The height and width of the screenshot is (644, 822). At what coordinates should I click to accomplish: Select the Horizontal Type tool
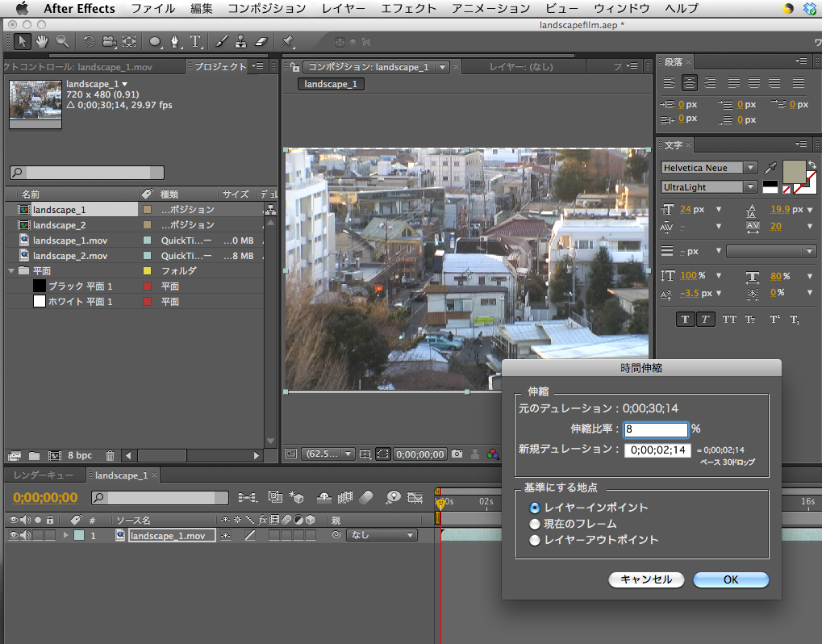pyautogui.click(x=195, y=41)
